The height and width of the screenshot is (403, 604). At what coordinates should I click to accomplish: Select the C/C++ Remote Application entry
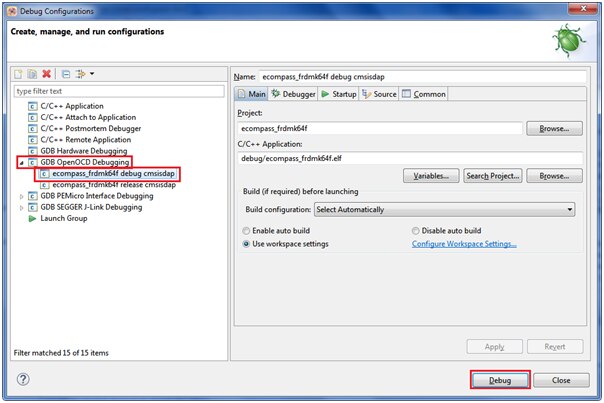coord(86,139)
